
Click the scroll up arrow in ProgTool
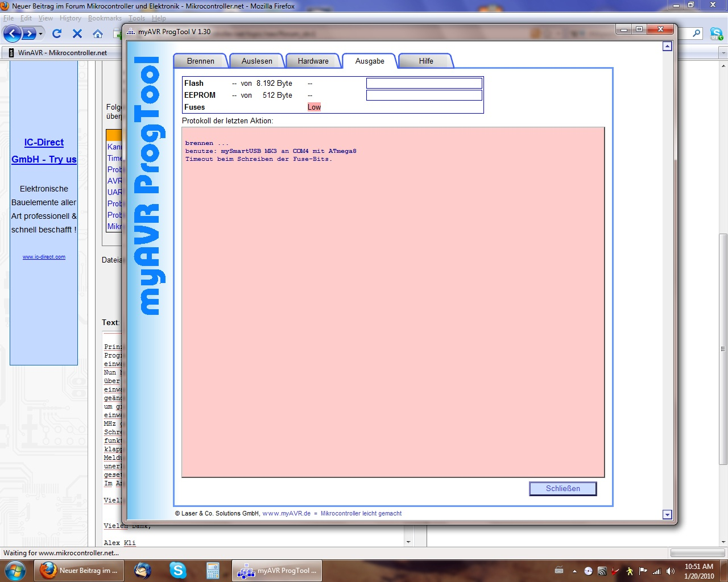pos(668,46)
